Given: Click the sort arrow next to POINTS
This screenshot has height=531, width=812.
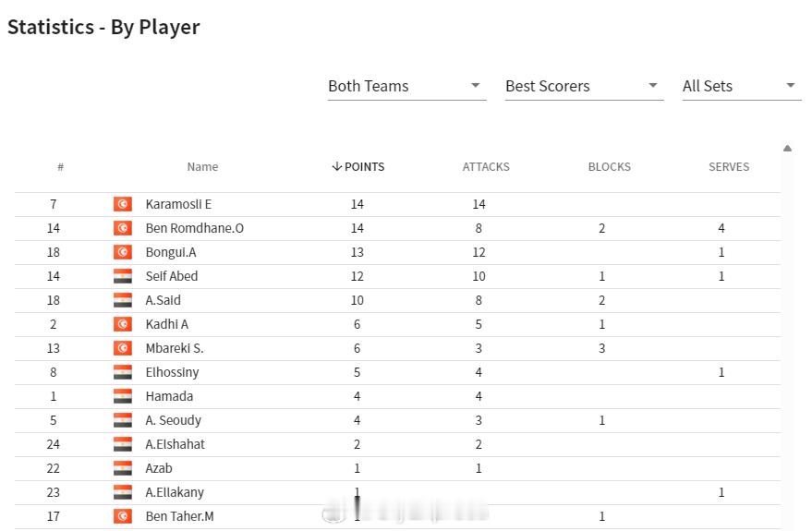Looking at the screenshot, I should click(336, 166).
